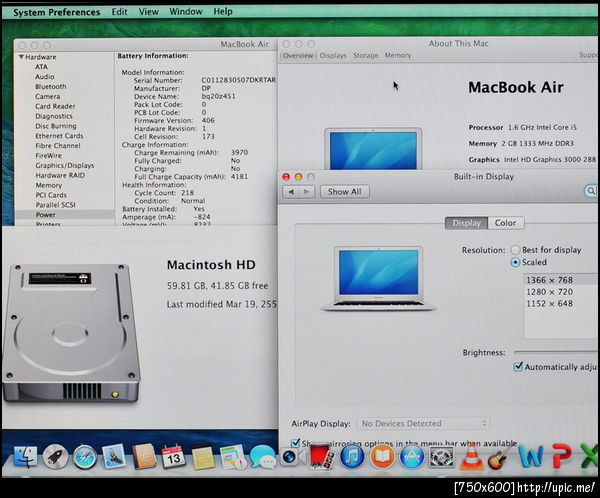The width and height of the screenshot is (600, 498).
Task: Toggle Show mirroring options checkbox
Action: click(295, 443)
